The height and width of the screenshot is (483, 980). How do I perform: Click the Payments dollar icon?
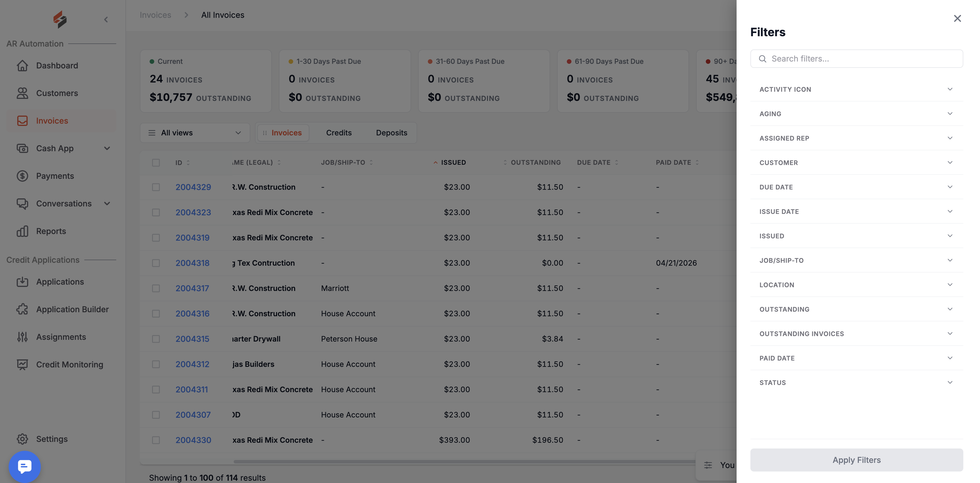coord(22,176)
